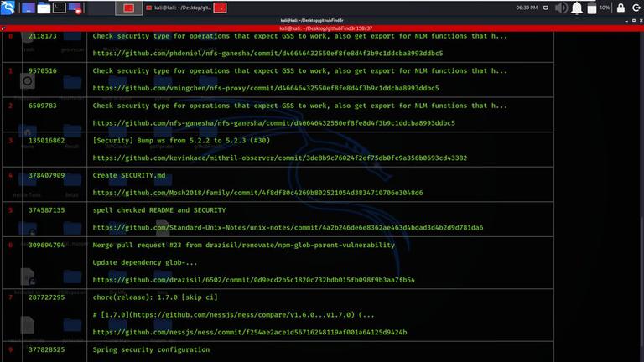Select repo ID 287727295

point(46,297)
